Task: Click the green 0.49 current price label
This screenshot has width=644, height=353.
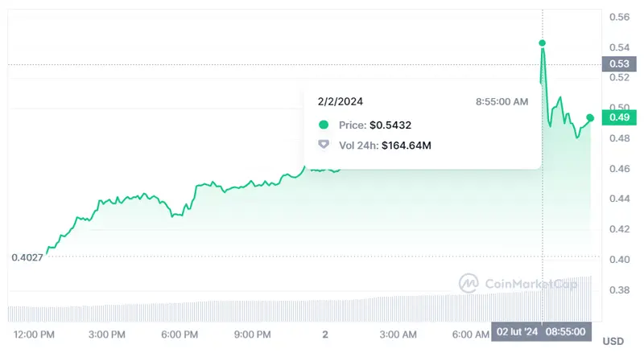Action: (618, 118)
